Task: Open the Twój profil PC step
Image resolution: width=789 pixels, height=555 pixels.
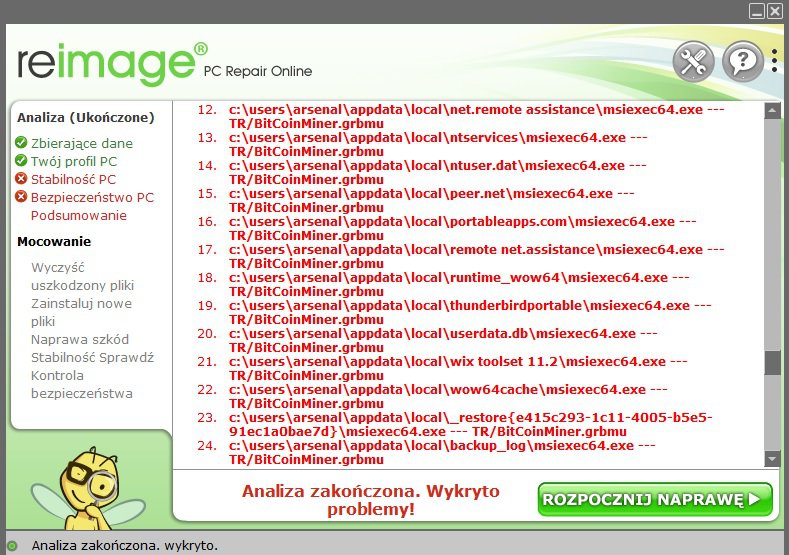Action: click(x=74, y=162)
